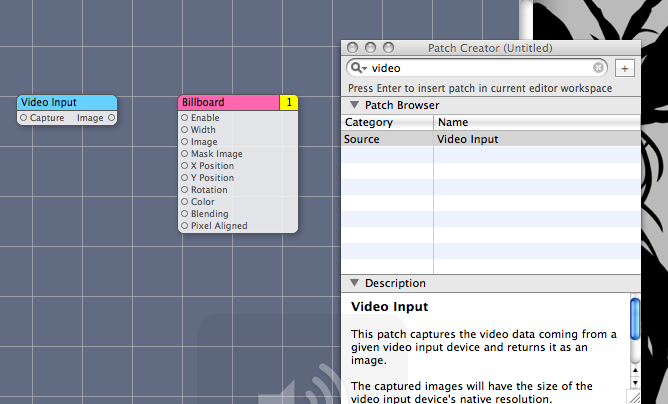Click into the video search field
The image size is (668, 404).
[x=477, y=68]
